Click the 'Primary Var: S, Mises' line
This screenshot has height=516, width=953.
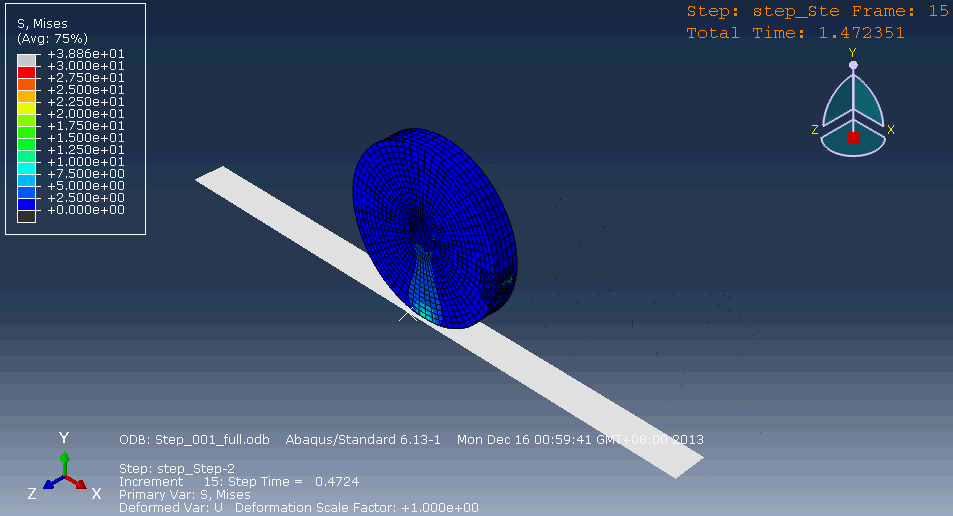point(185,495)
